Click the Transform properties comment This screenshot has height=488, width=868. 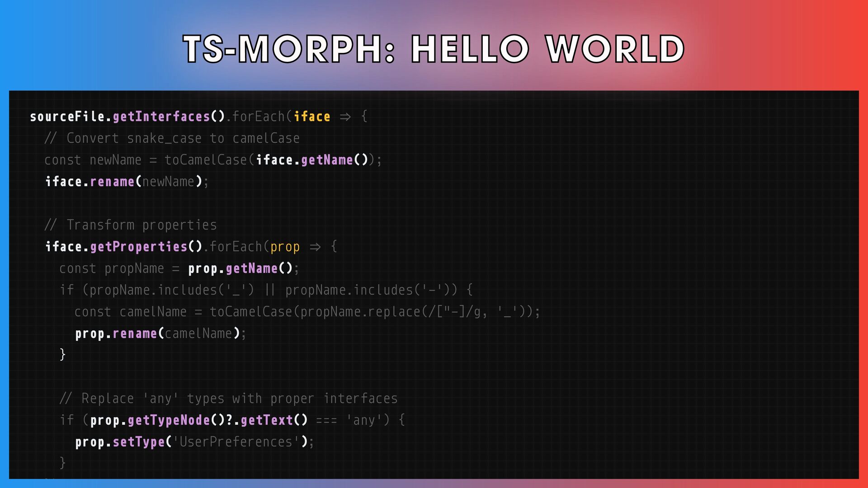click(131, 225)
